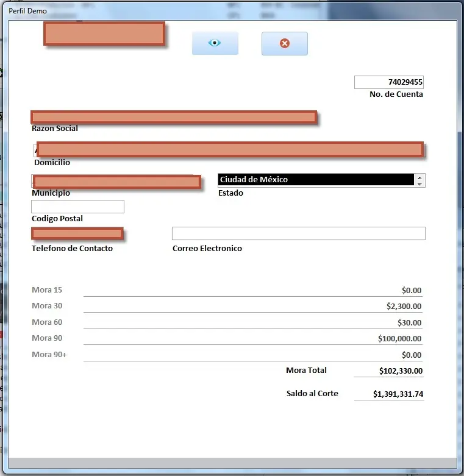Click the Domicilio label
Image resolution: width=464 pixels, height=476 pixels.
52,162
